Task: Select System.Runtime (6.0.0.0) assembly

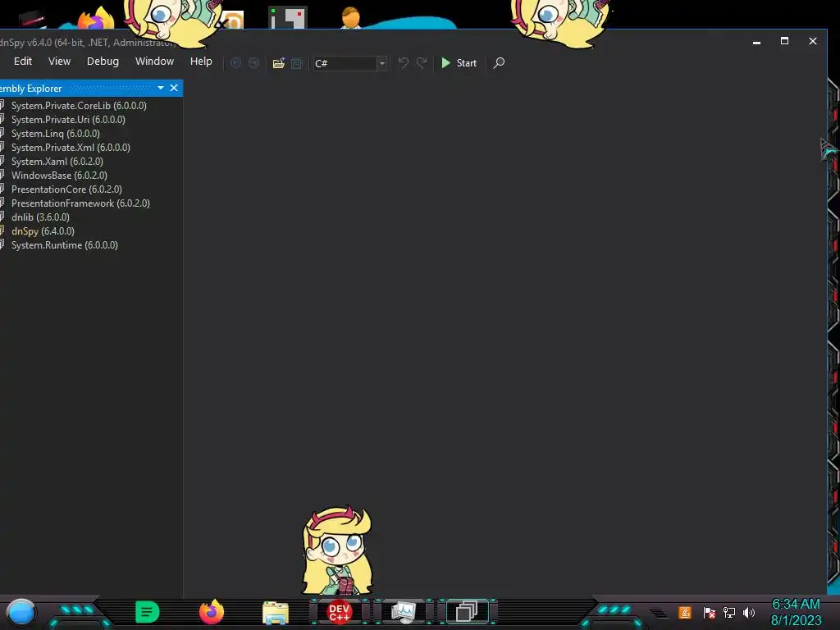Action: pyautogui.click(x=64, y=244)
